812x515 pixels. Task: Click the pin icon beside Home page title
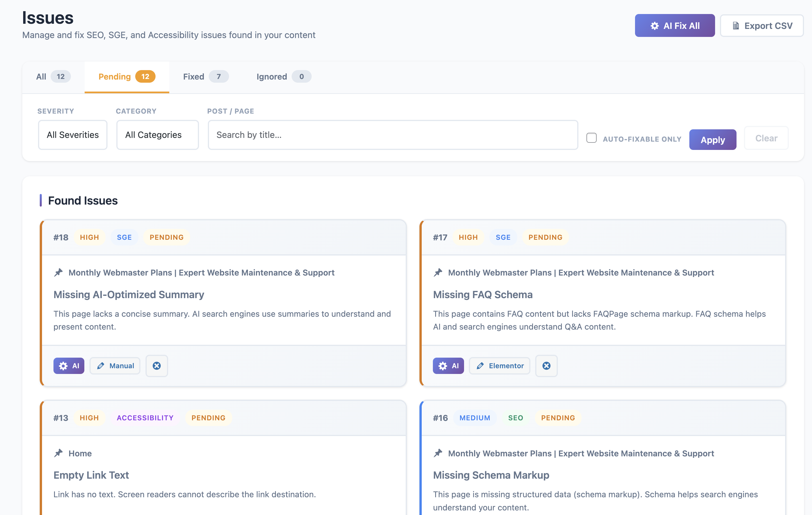pos(59,453)
